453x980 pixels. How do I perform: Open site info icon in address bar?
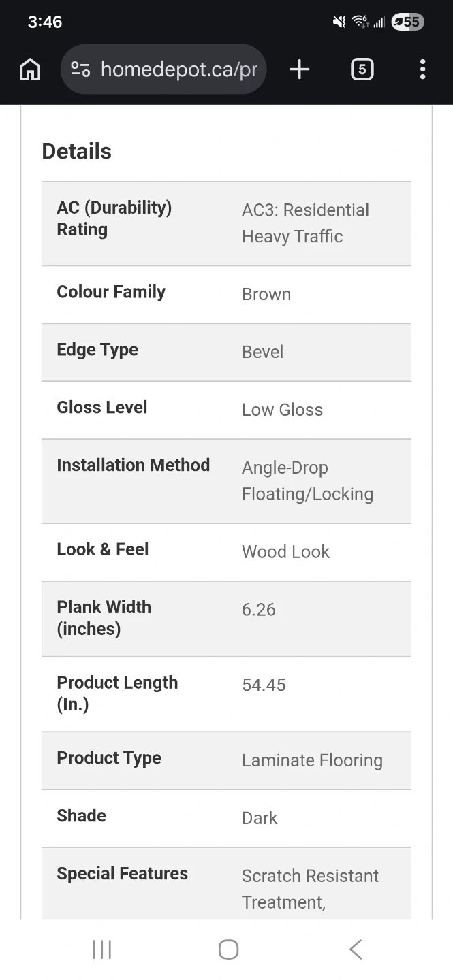pos(80,69)
